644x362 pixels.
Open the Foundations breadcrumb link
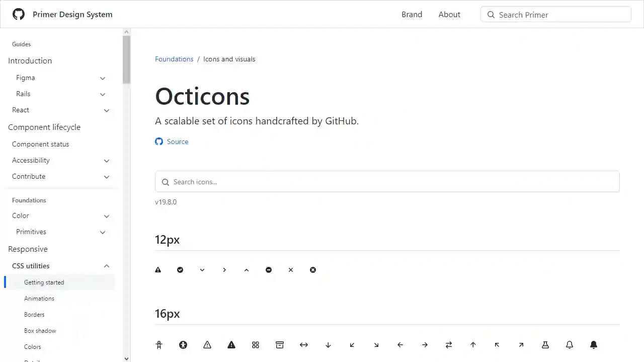tap(174, 59)
